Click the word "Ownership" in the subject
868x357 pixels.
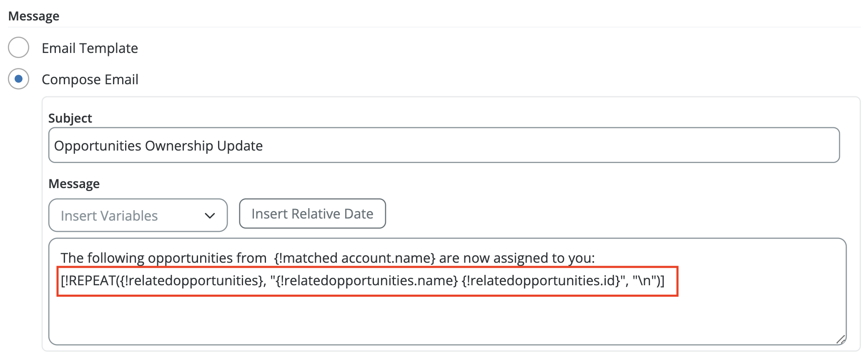[179, 146]
